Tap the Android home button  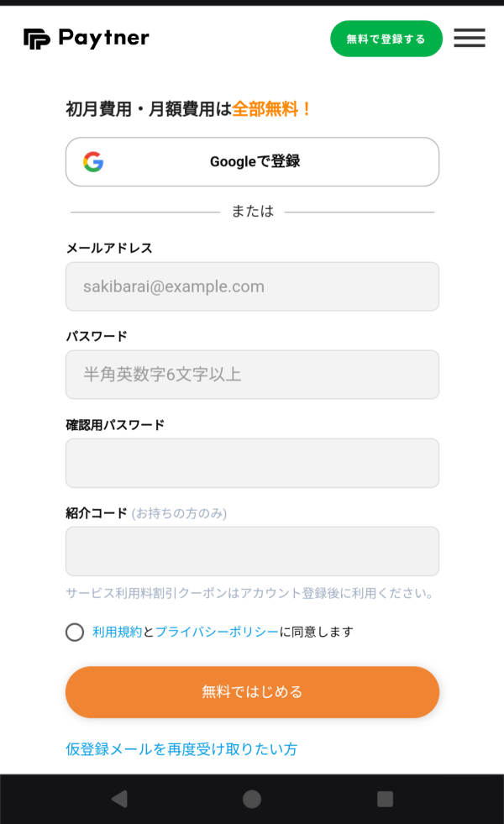252,800
